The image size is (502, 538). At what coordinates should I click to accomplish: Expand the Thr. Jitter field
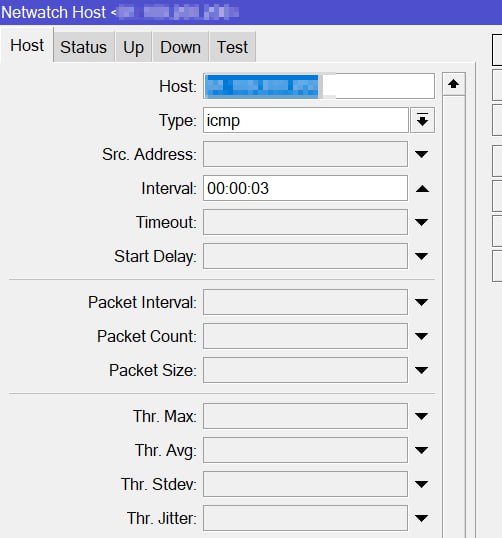click(x=422, y=518)
